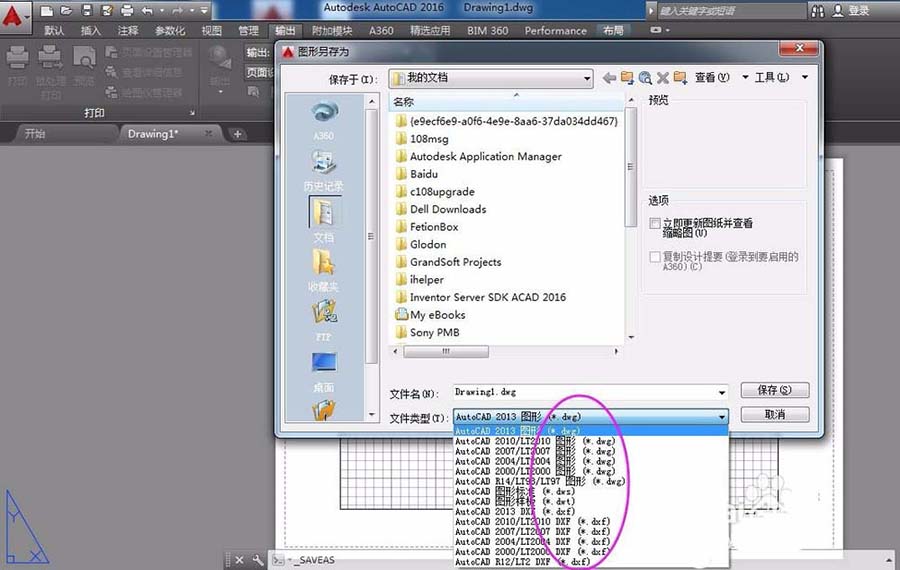Image resolution: width=900 pixels, height=570 pixels.
Task: Click the 保存(S) save button
Action: 775,390
